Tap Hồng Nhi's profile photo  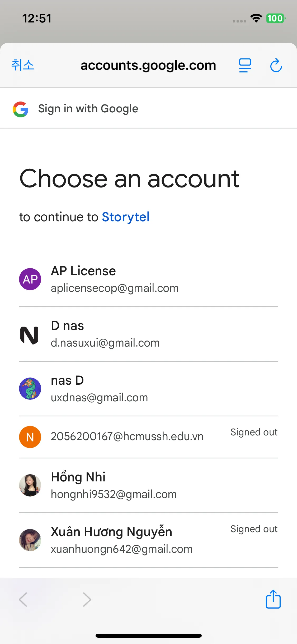pos(30,485)
